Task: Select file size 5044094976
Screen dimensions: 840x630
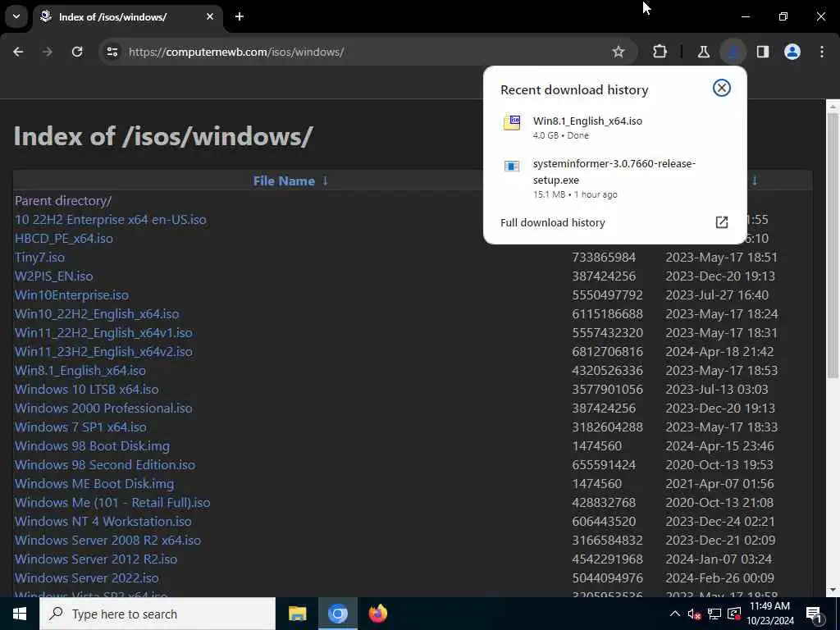Action: pyautogui.click(x=607, y=578)
